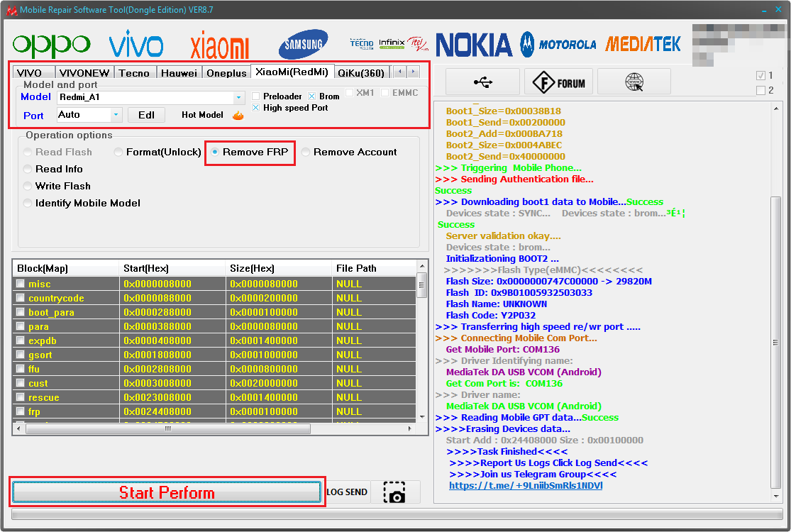Click the LOG SEND button
This screenshot has width=791, height=532.
[x=347, y=492]
